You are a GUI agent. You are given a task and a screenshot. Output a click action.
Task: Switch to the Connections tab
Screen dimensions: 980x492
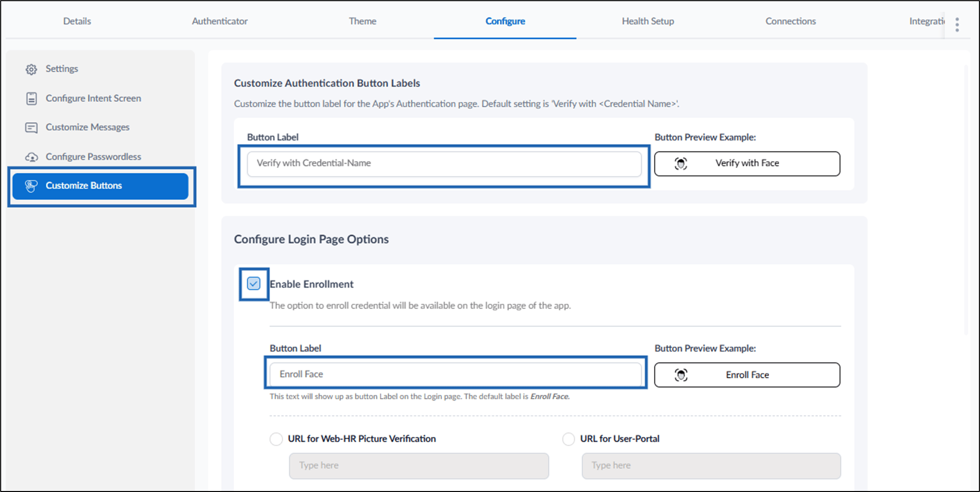(x=791, y=21)
